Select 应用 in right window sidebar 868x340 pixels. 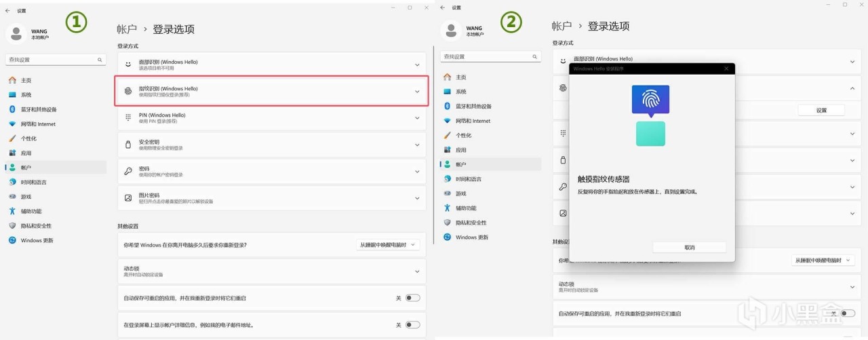490,149
